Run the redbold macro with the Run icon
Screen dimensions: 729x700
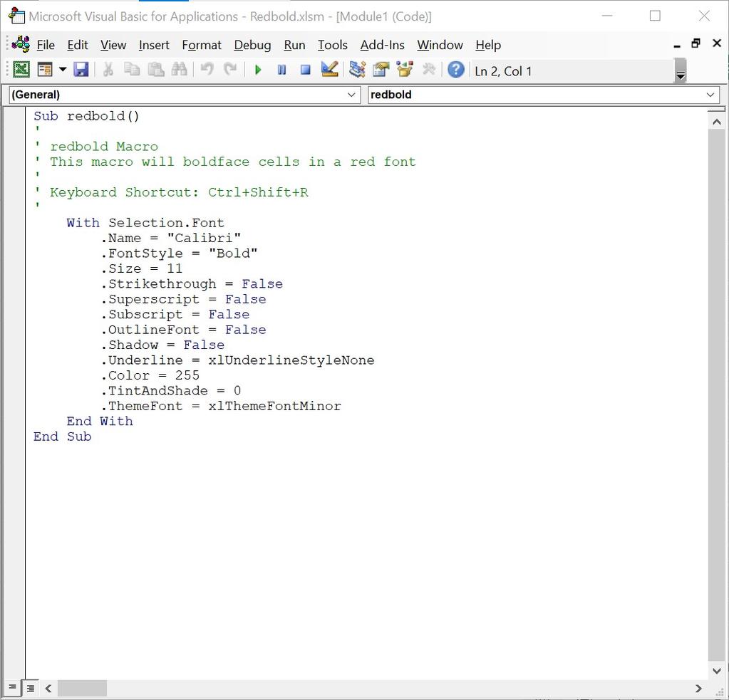(x=258, y=69)
